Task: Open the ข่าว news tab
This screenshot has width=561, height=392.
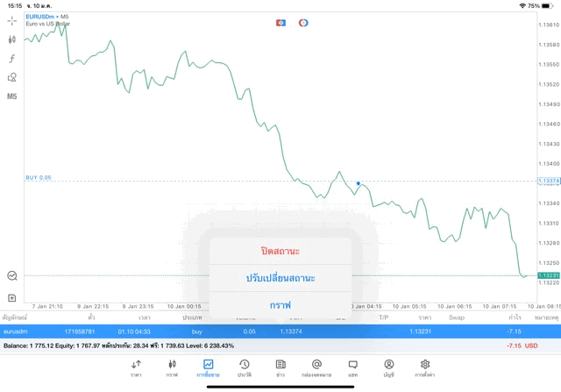Action: [x=280, y=367]
